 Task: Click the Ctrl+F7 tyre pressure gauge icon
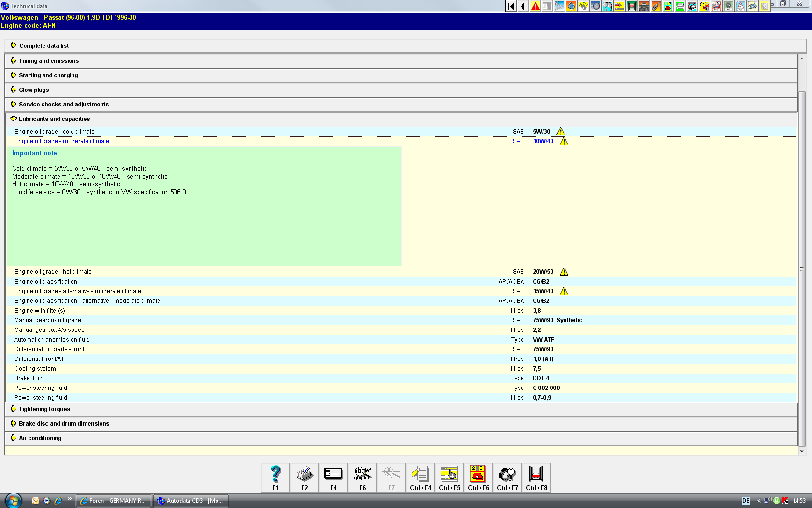point(507,475)
